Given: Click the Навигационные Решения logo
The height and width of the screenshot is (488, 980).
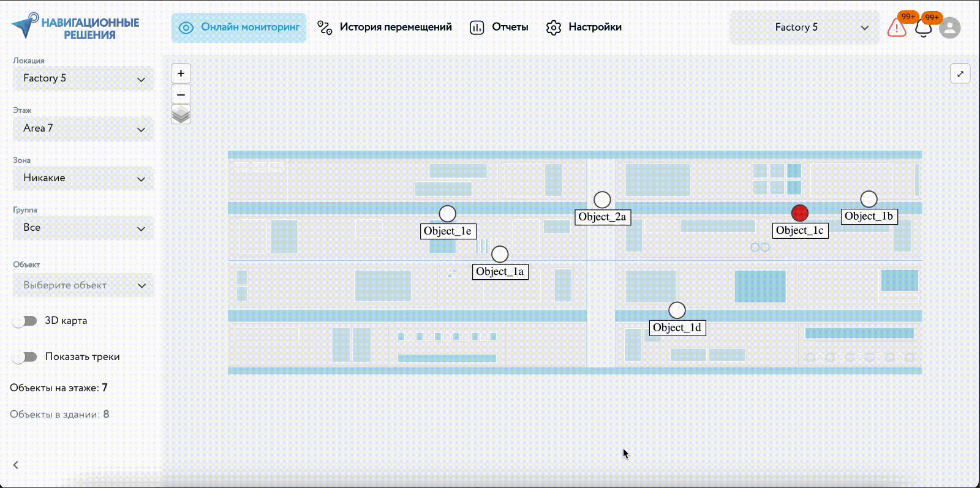Looking at the screenshot, I should pos(75,28).
